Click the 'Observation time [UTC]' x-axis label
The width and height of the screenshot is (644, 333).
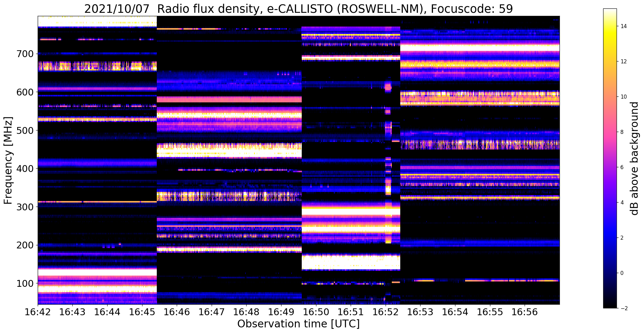(298, 324)
